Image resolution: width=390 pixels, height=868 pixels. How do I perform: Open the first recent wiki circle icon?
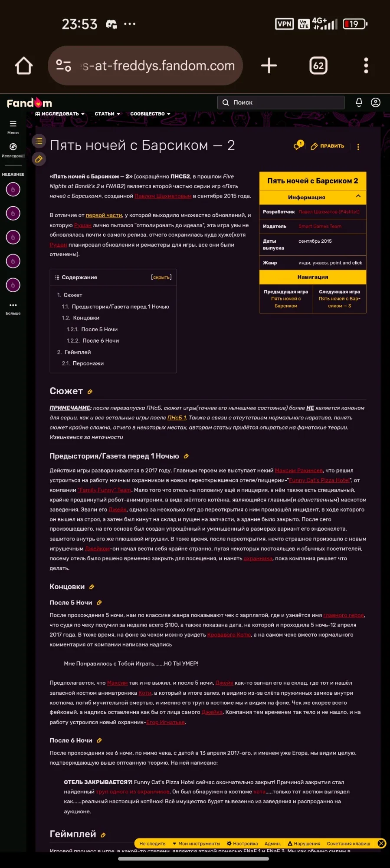13,190
